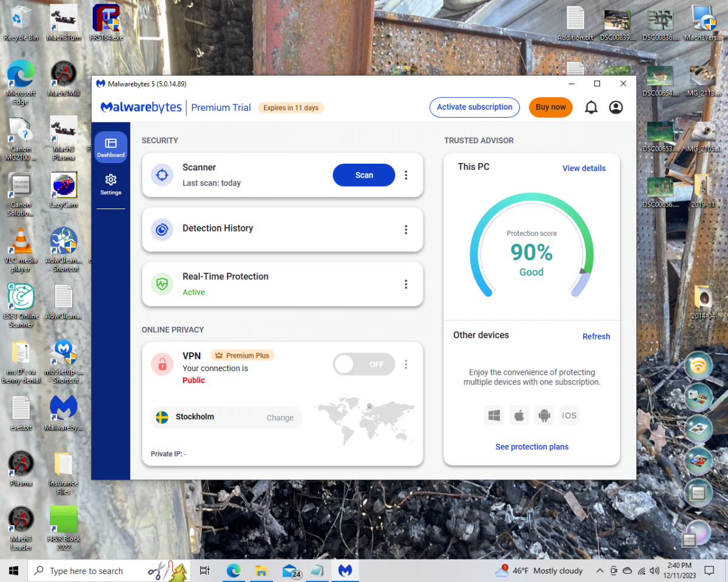728x582 pixels.
Task: Click the 90% protection score value
Action: (531, 252)
